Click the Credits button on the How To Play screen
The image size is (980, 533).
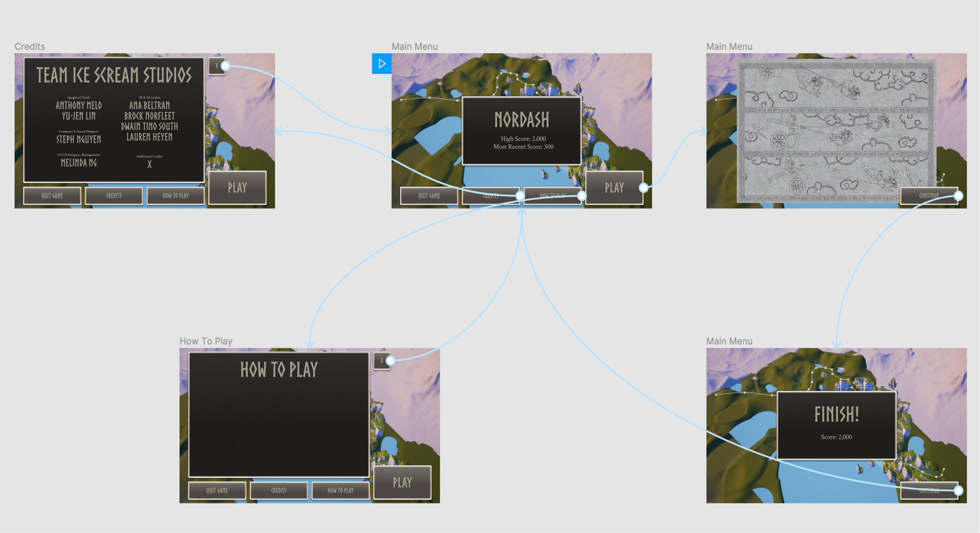click(x=278, y=491)
